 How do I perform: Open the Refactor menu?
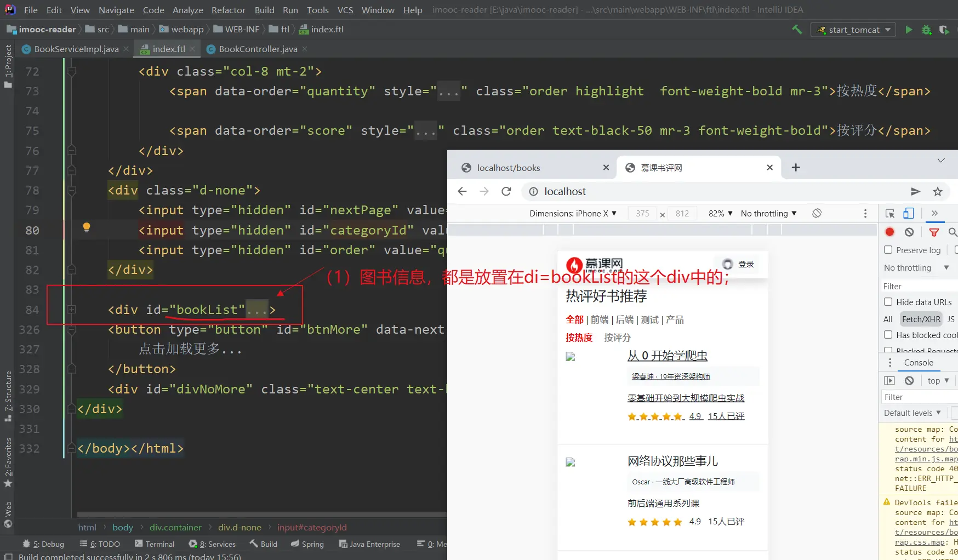228,10
